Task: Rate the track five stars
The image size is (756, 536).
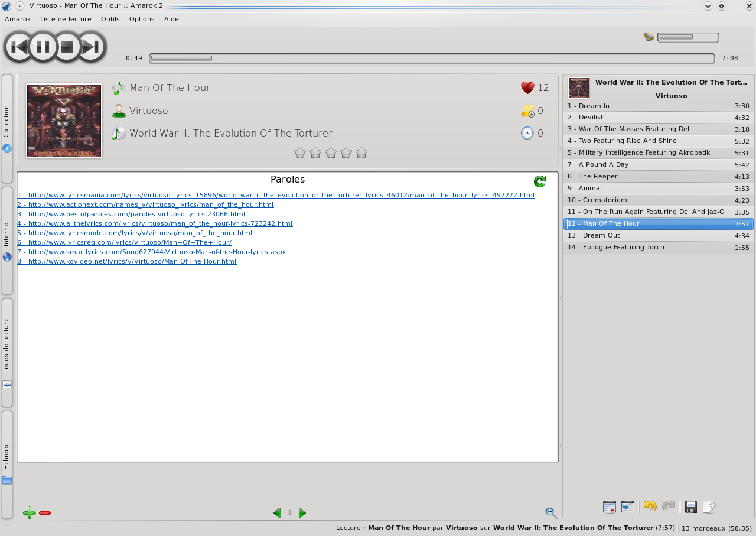Action: pos(361,153)
